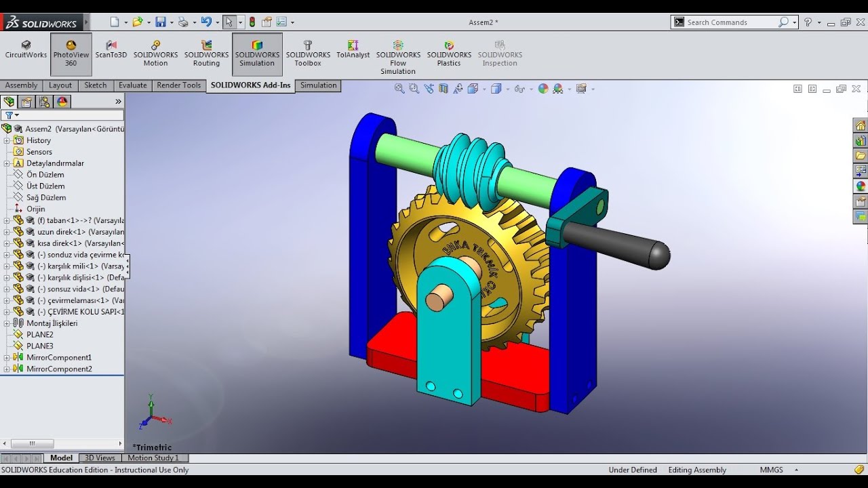
Task: Select PLANE2 in the feature tree
Action: 40,335
